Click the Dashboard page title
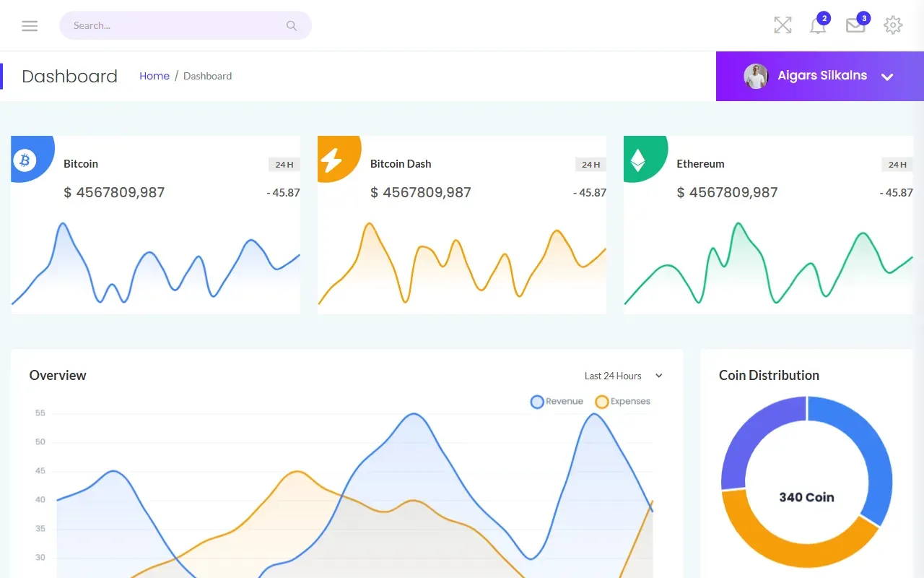Screen dimensions: 924x578 click(x=69, y=76)
